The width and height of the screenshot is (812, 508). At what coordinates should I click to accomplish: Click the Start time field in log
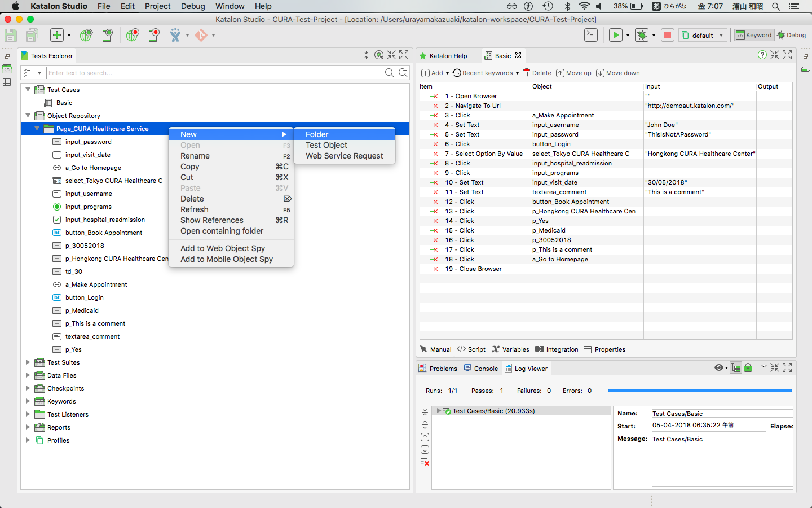click(x=708, y=426)
